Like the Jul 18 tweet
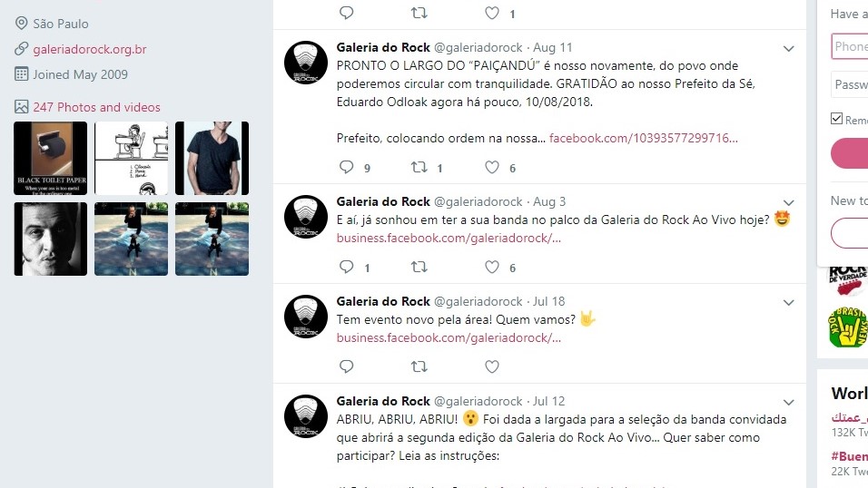 click(491, 366)
